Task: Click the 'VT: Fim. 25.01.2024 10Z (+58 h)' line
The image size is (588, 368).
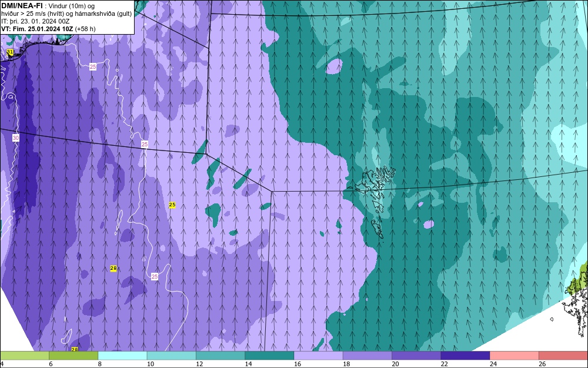Action: (x=48, y=29)
